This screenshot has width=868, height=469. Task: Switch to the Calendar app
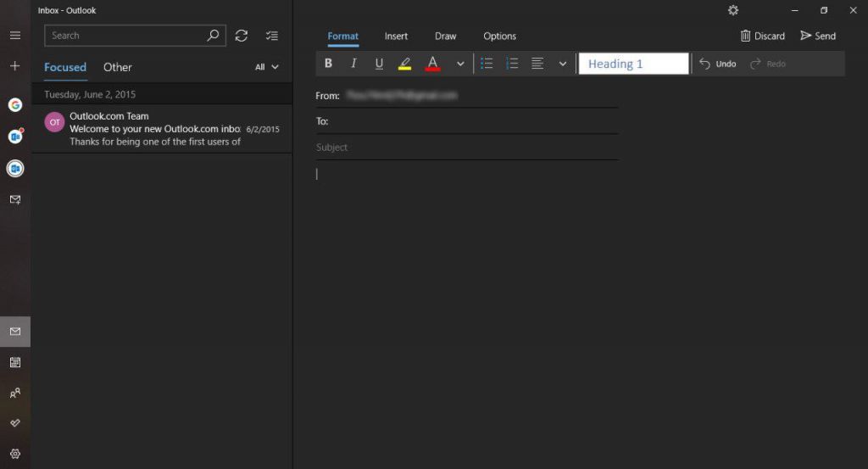tap(15, 362)
